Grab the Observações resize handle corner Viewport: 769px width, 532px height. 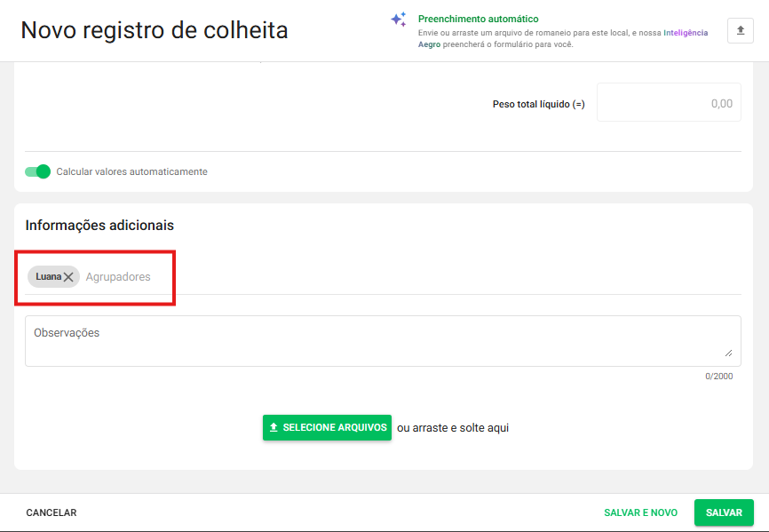point(729,353)
